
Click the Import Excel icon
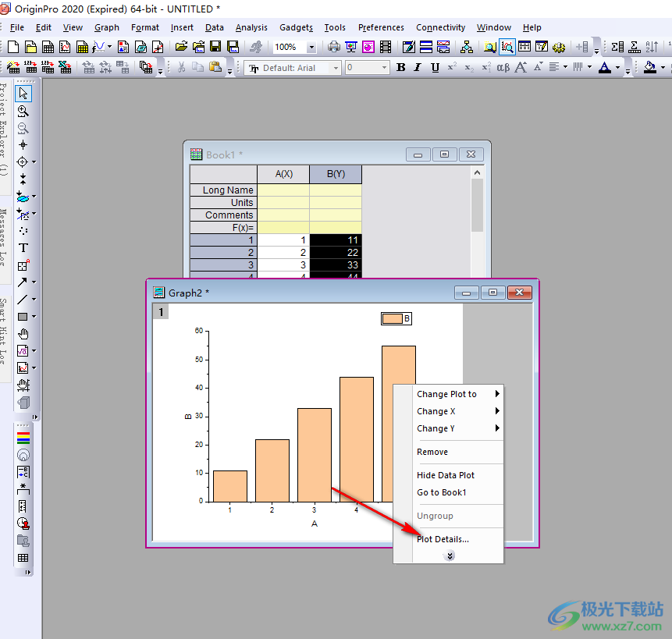pyautogui.click(x=65, y=67)
